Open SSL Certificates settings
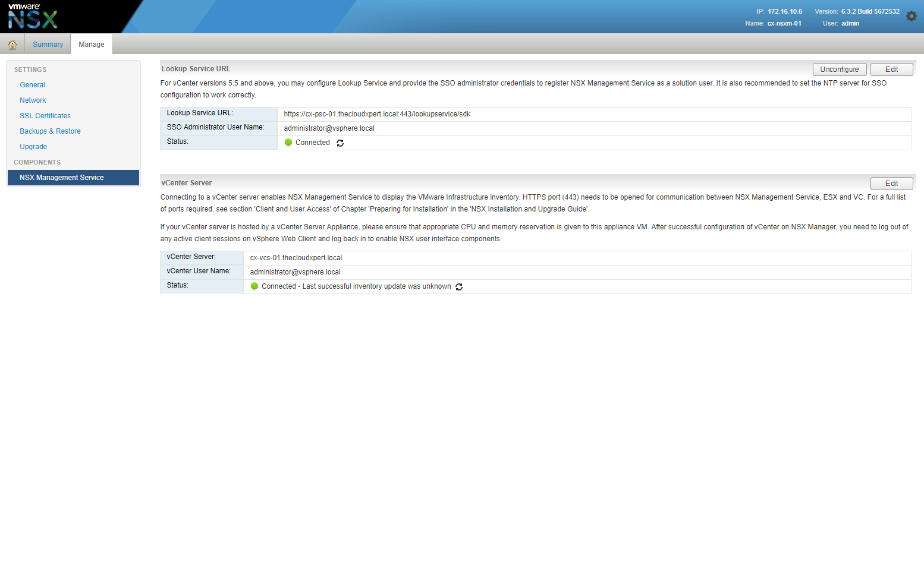 pos(45,116)
